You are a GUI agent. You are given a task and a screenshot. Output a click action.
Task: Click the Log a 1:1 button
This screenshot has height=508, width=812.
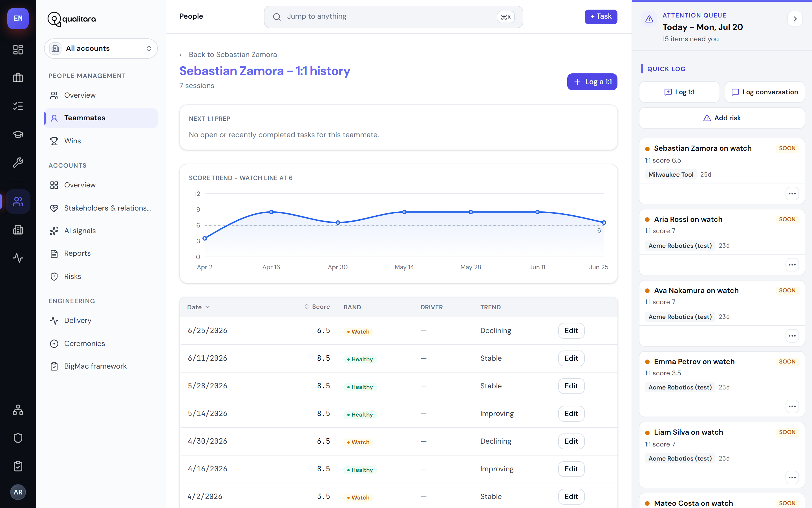click(x=592, y=82)
